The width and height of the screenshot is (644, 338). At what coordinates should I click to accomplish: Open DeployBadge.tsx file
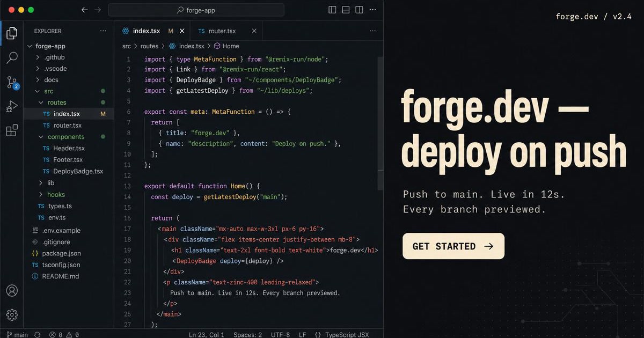point(69,172)
